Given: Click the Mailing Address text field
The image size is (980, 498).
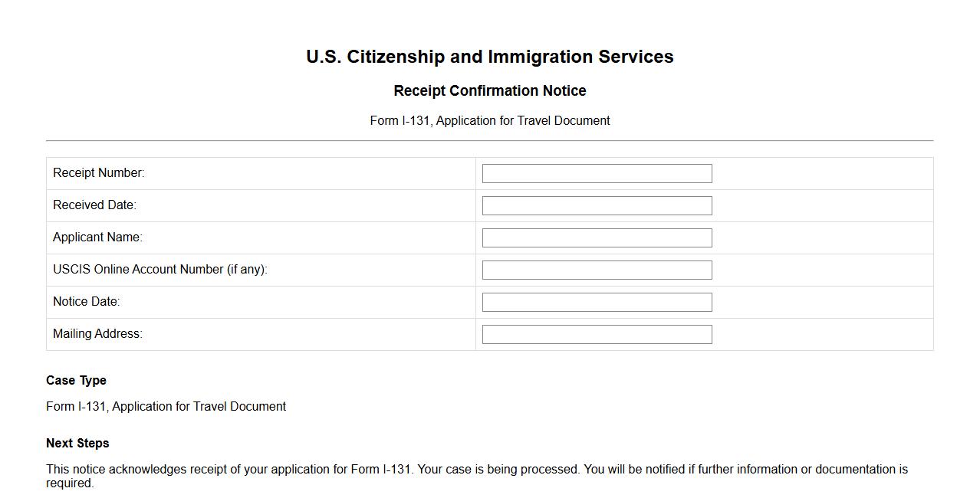Looking at the screenshot, I should coord(597,335).
